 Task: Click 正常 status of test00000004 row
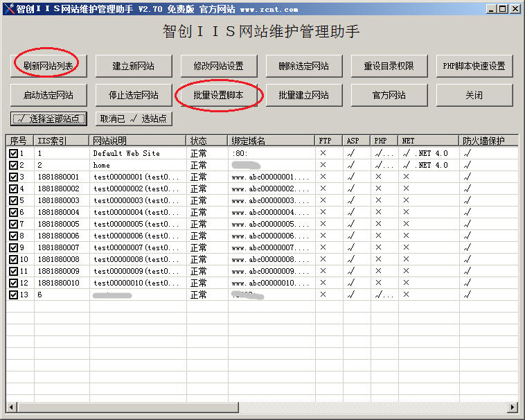[199, 212]
